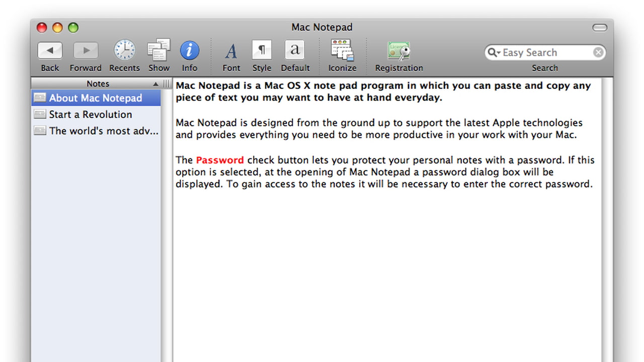Zoom the window with the green button
This screenshot has width=644, height=362.
pyautogui.click(x=73, y=28)
